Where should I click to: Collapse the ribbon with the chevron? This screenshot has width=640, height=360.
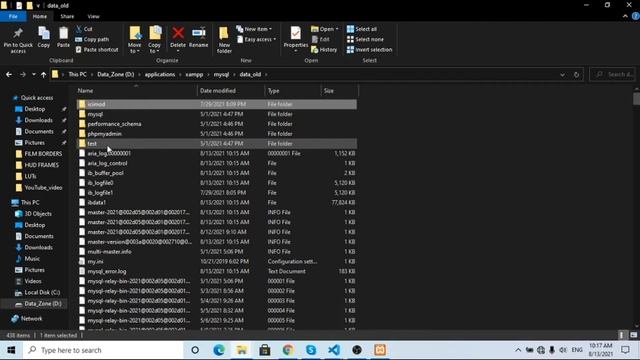pos(625,16)
